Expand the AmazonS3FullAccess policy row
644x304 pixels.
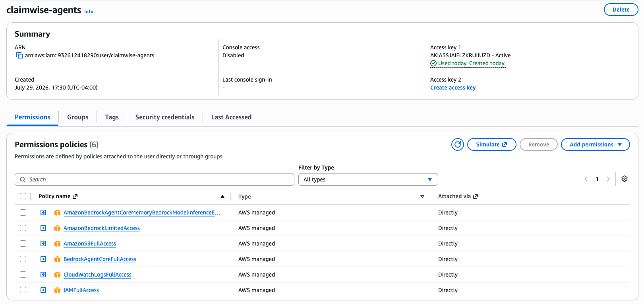coord(43,244)
